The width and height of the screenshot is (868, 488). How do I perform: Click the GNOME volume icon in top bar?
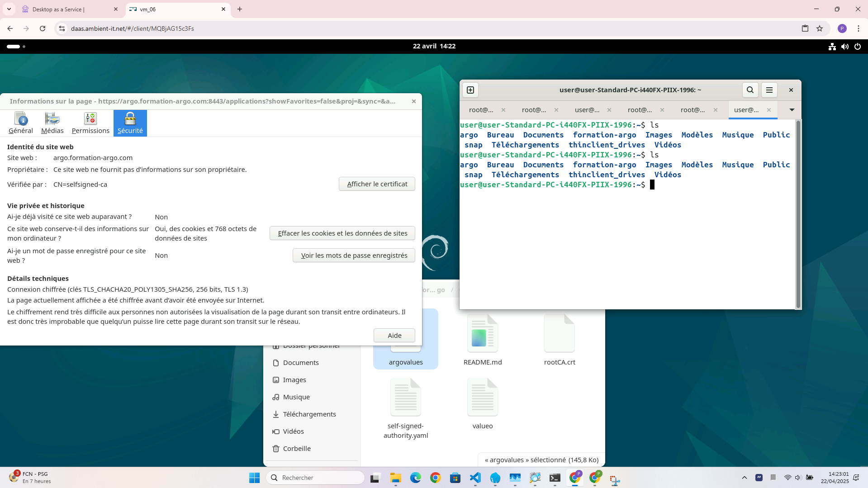844,46
